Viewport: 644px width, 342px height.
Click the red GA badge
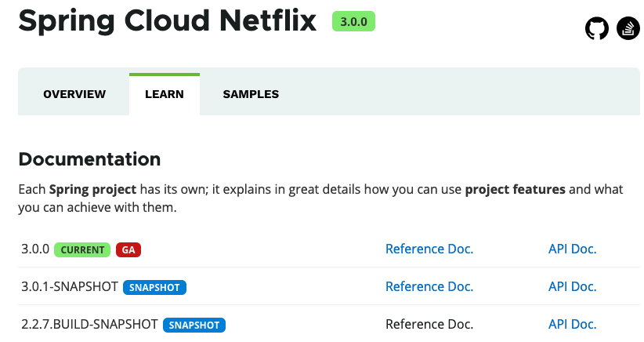pos(128,250)
